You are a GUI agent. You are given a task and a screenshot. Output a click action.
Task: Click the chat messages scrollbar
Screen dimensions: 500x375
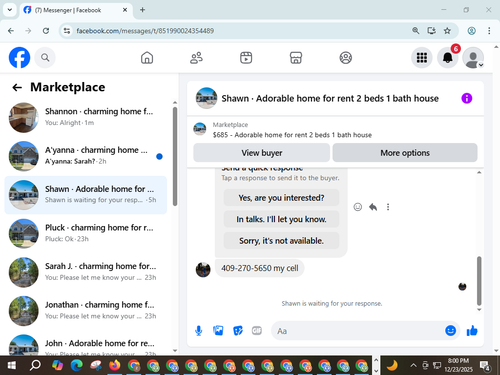click(x=479, y=281)
